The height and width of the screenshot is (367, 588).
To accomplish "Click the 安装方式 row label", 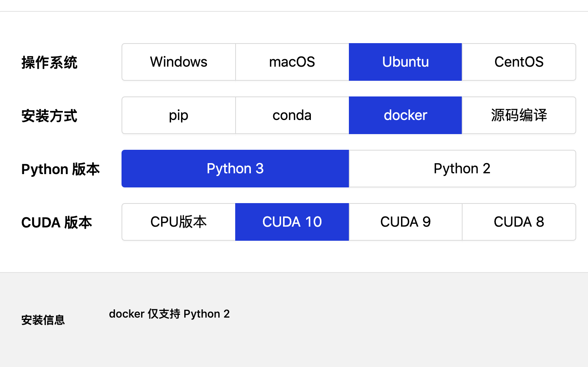I will pos(49,115).
